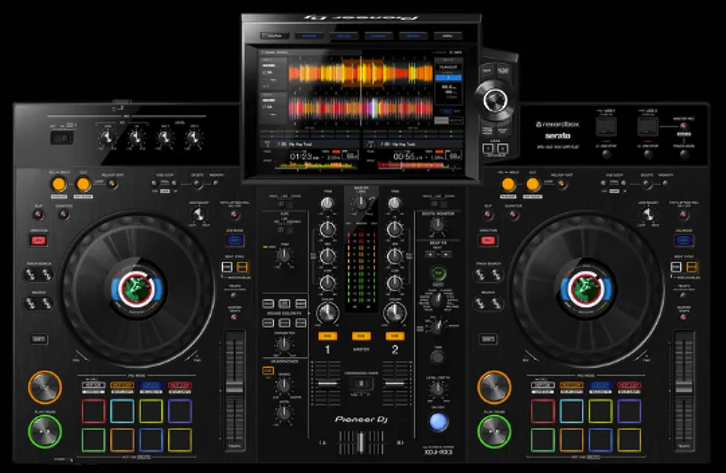Click the left deck jog wheel center display
Image resolution: width=726 pixels, height=473 pixels.
[x=137, y=289]
